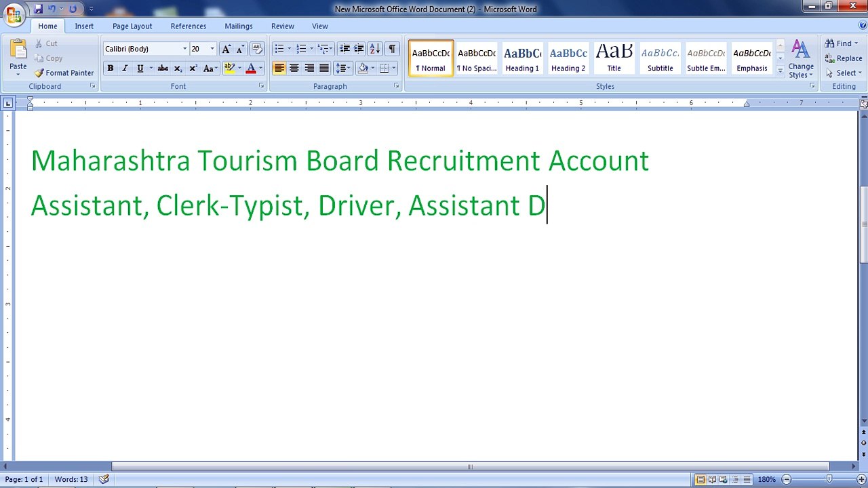Viewport: 868px width, 488px height.
Task: Expand the Change Case options
Action: 210,68
